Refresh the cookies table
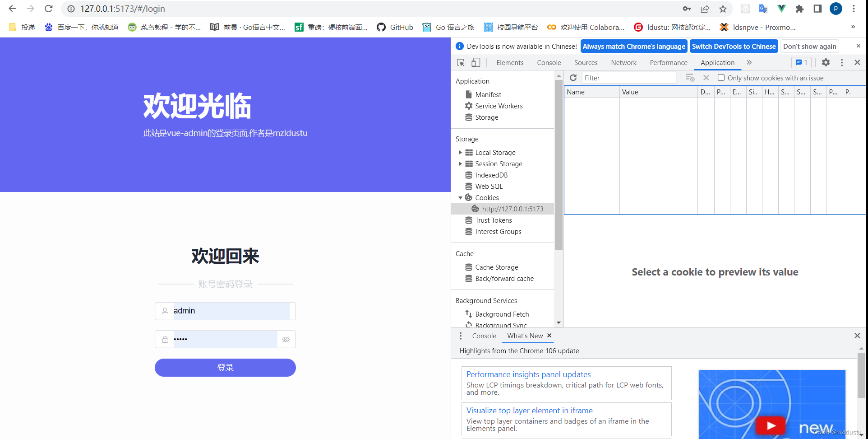 tap(573, 78)
